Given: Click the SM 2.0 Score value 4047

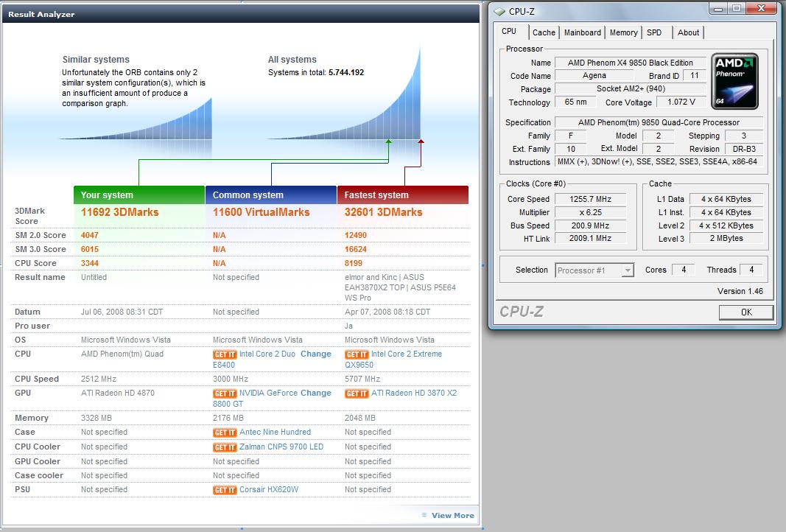Looking at the screenshot, I should 90,235.
